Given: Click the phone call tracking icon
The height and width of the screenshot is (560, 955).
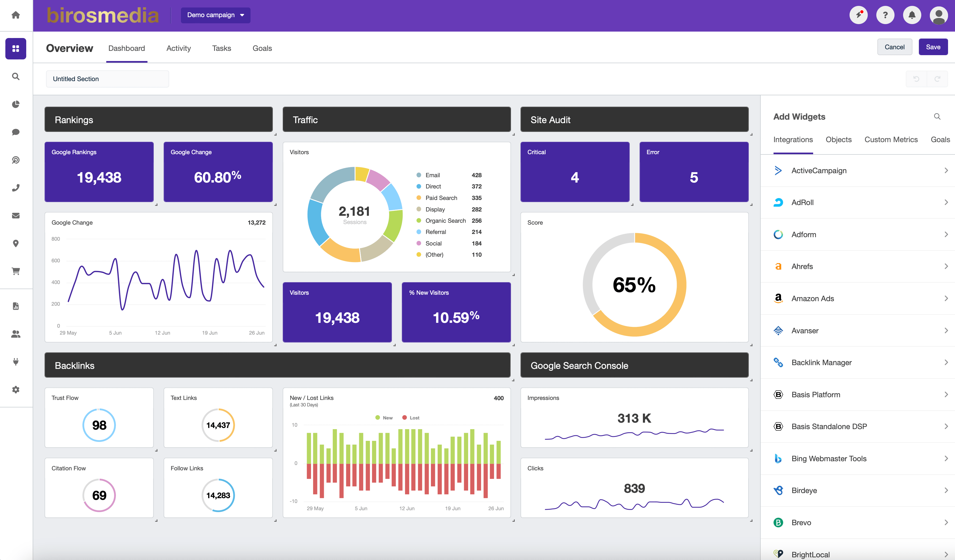Looking at the screenshot, I should pos(16,188).
